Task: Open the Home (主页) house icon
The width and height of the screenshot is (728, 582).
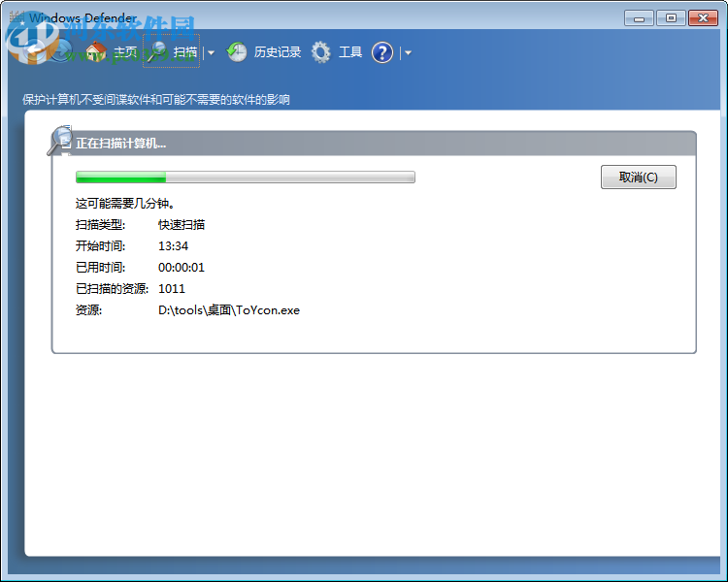Action: click(x=96, y=51)
